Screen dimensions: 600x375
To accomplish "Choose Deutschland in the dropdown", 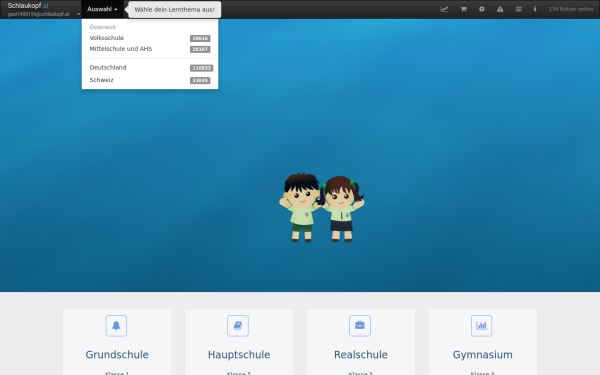I will [x=150, y=68].
